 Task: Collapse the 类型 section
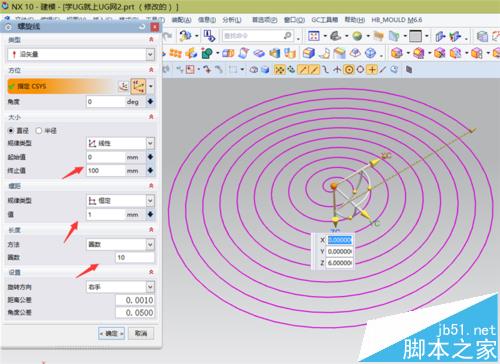pyautogui.click(x=151, y=40)
